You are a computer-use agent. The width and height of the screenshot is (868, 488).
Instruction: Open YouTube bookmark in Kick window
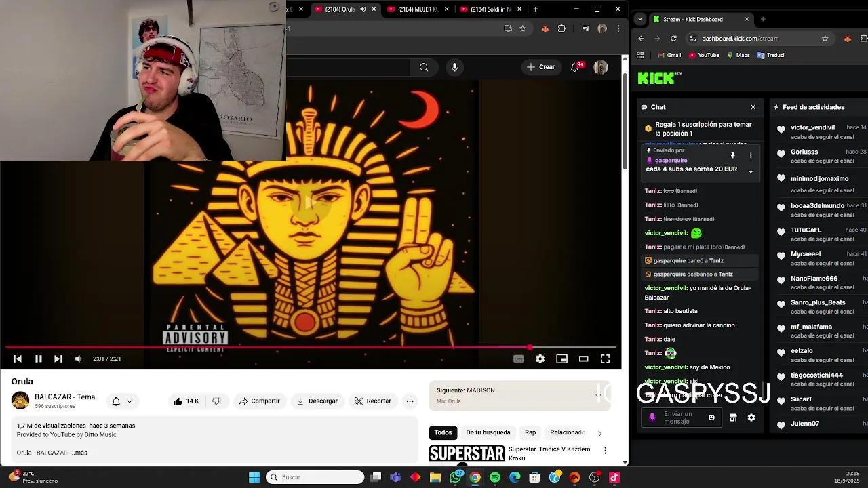coord(704,55)
